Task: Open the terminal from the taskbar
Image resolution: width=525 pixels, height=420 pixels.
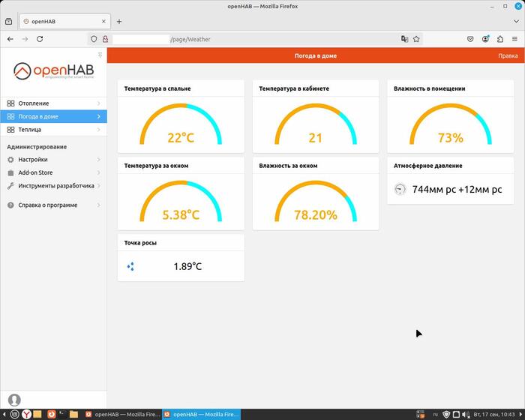Action: pyautogui.click(x=62, y=414)
